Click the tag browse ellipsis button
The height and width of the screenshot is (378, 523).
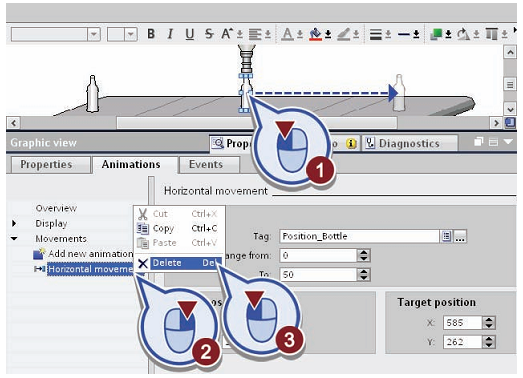tap(460, 236)
